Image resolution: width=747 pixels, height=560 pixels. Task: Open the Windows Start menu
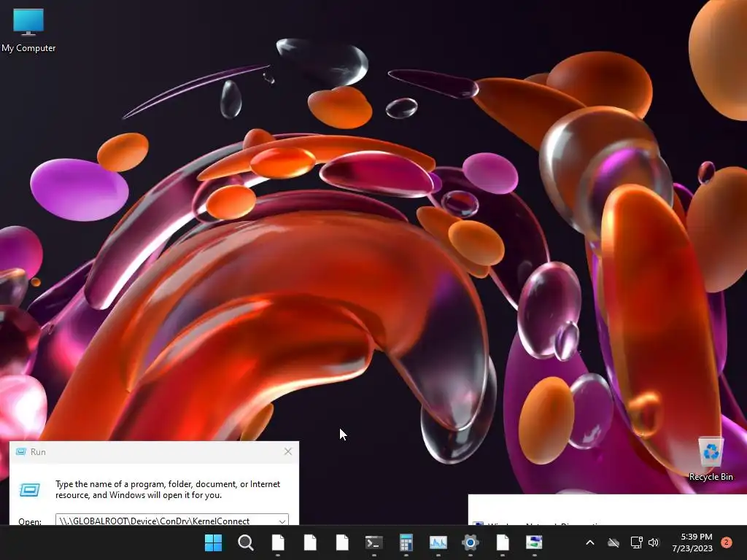pos(214,542)
